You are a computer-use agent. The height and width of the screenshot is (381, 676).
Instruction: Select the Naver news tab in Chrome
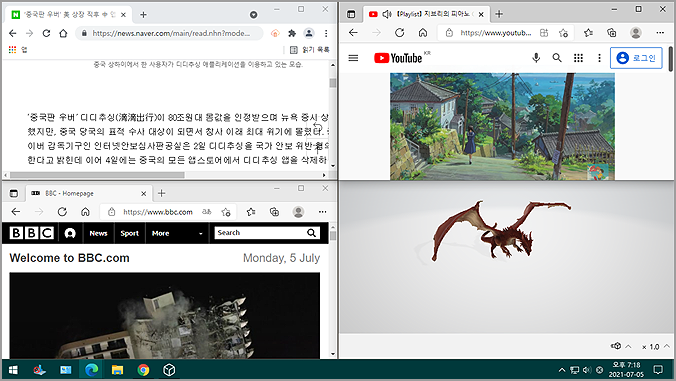coord(68,15)
